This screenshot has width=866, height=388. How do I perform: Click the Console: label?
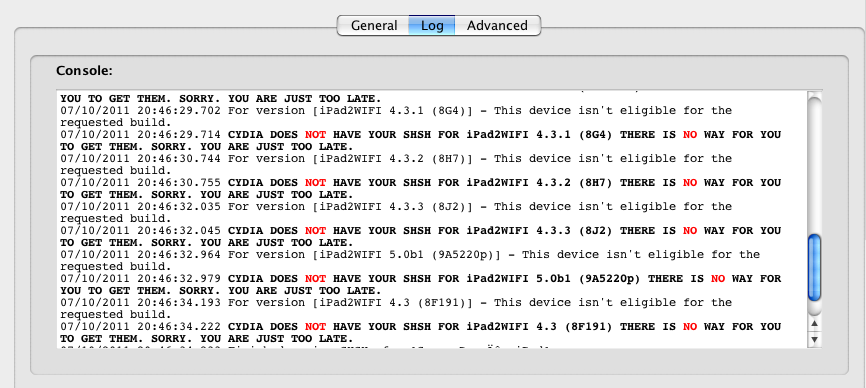tap(85, 71)
